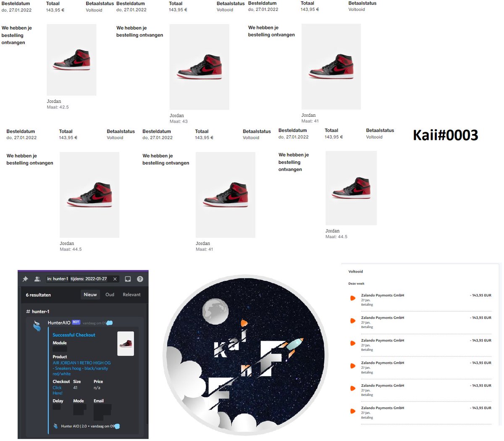Click the 'Maat: 42.5' size label
The width and height of the screenshot is (504, 441).
[x=58, y=107]
